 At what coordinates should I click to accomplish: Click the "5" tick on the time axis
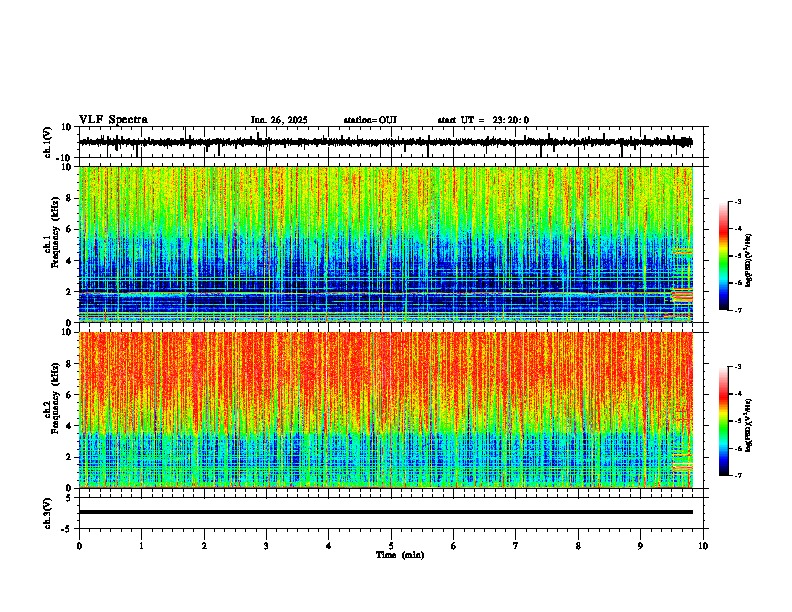[391, 546]
